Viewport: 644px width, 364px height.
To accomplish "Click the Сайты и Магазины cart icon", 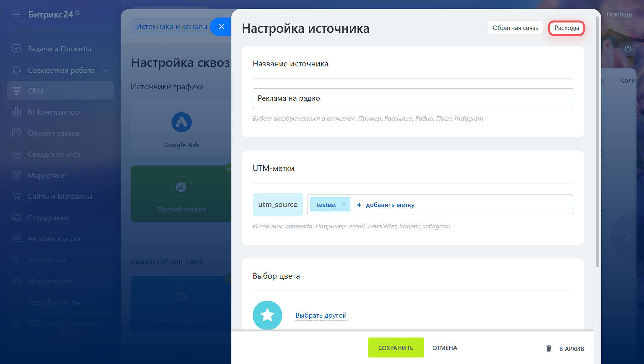I will (16, 196).
